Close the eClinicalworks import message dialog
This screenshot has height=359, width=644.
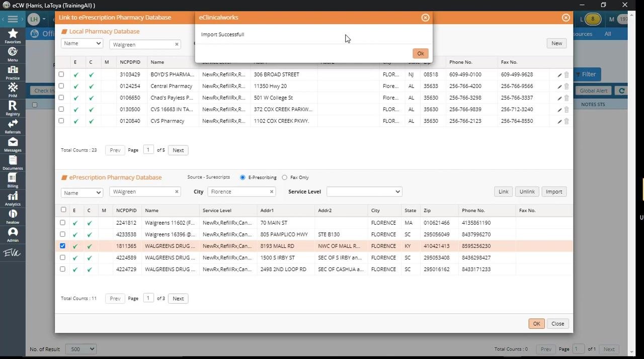pos(425,18)
